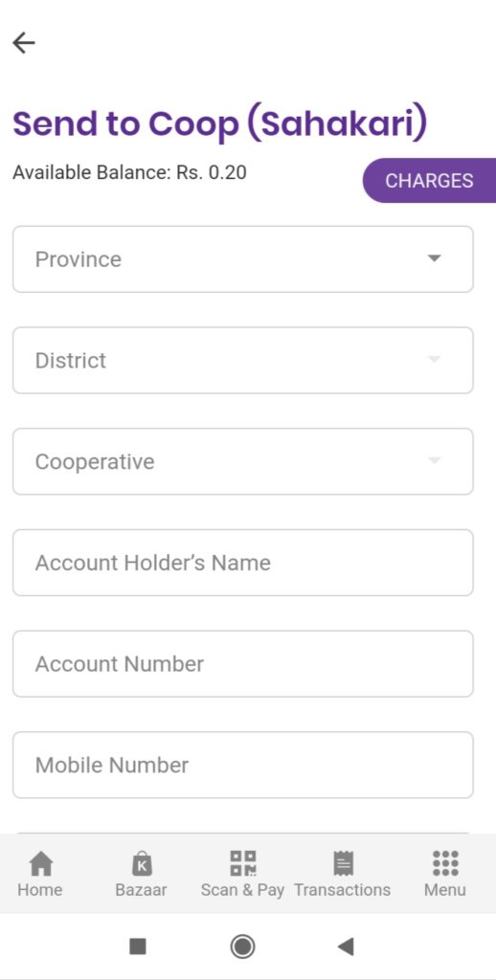The image size is (496, 980).
Task: Select the Account Number field
Action: point(242,664)
